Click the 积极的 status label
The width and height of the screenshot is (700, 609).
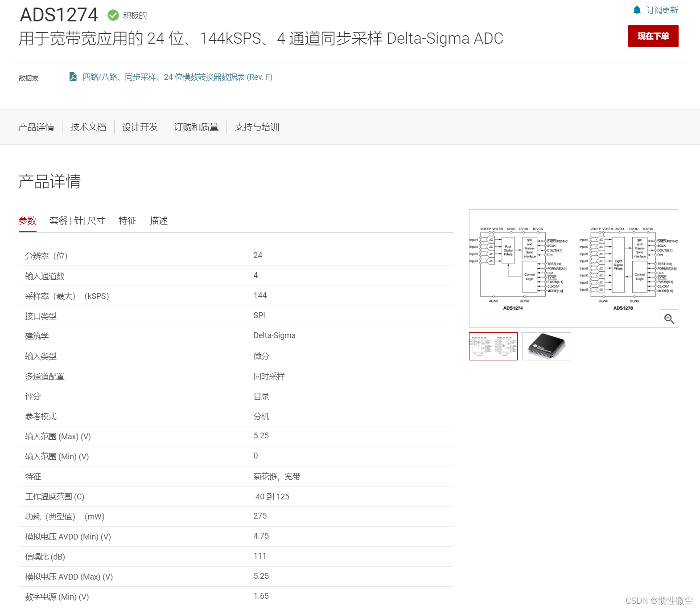(x=135, y=16)
